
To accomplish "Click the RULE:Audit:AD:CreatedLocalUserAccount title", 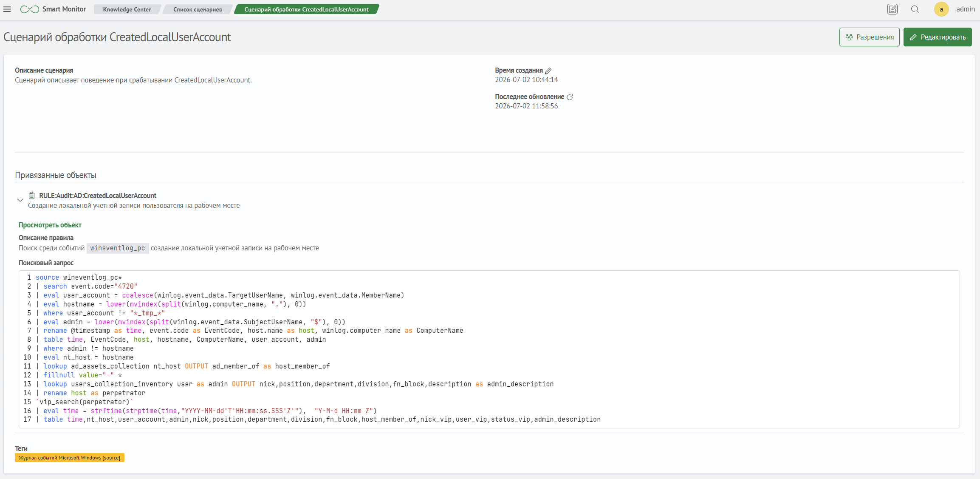I will (x=98, y=196).
